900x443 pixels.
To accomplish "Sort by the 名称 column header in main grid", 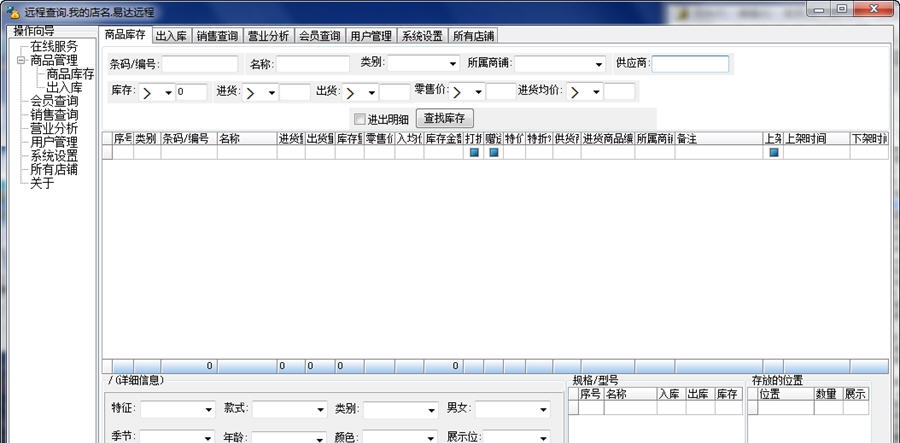I will [247, 138].
